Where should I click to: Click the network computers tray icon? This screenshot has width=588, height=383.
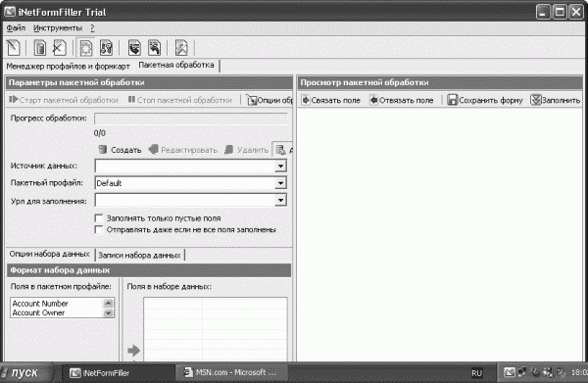pos(522,372)
